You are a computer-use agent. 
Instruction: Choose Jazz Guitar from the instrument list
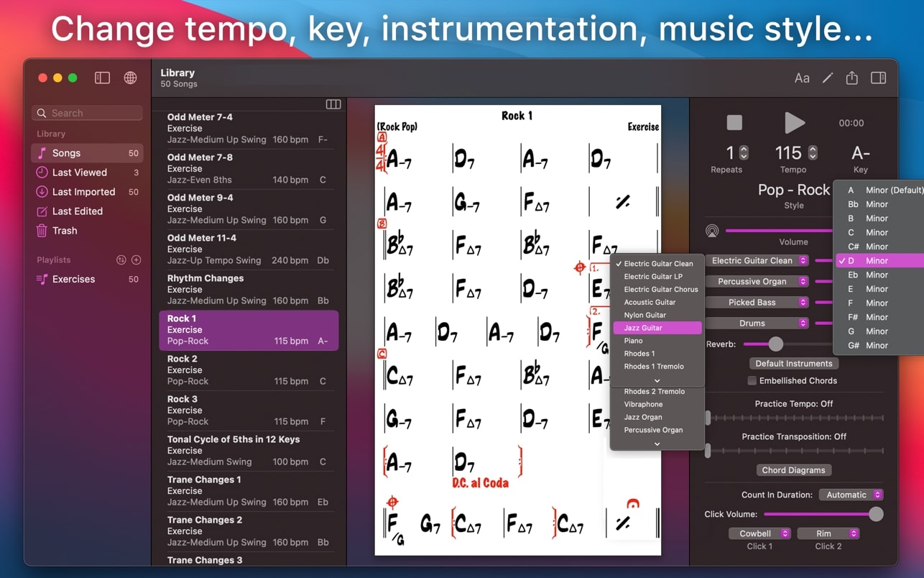click(657, 328)
